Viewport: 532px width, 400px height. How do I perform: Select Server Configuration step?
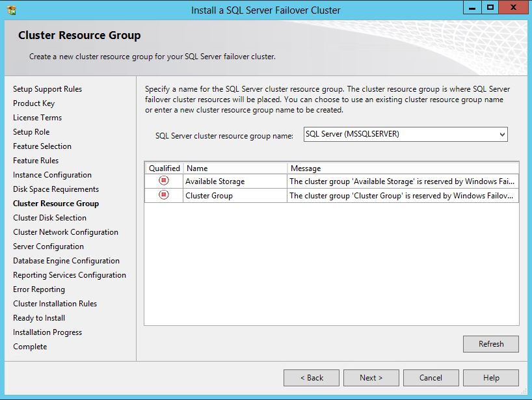coord(48,247)
